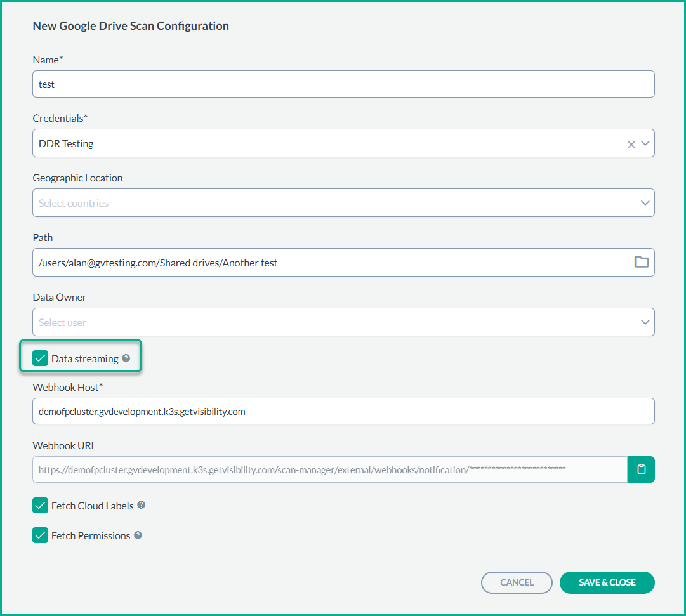Open the Geographic Location chevron

(645, 203)
